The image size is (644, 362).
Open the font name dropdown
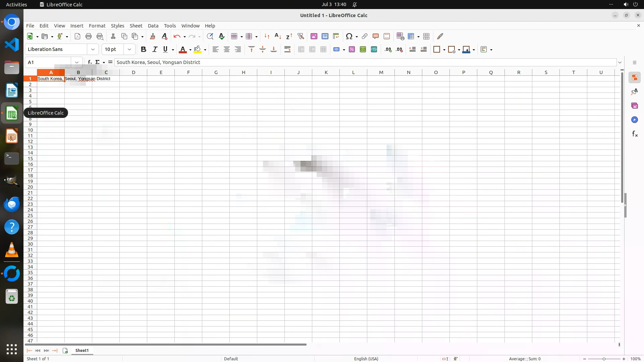point(93,49)
